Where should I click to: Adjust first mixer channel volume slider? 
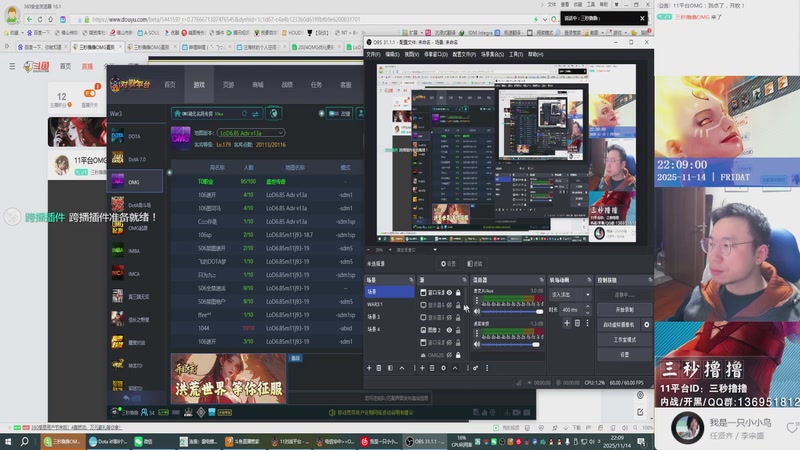point(510,311)
